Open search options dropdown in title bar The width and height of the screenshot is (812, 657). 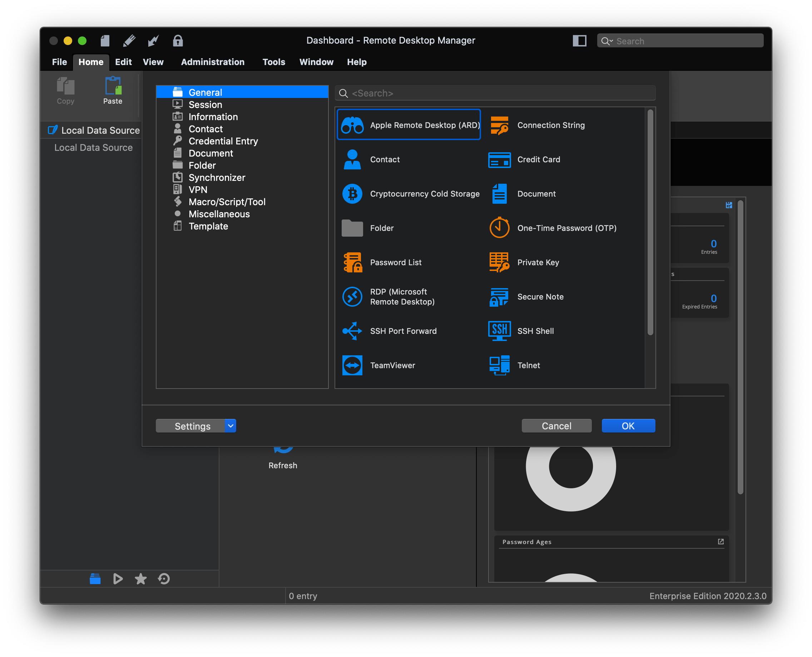tap(607, 41)
